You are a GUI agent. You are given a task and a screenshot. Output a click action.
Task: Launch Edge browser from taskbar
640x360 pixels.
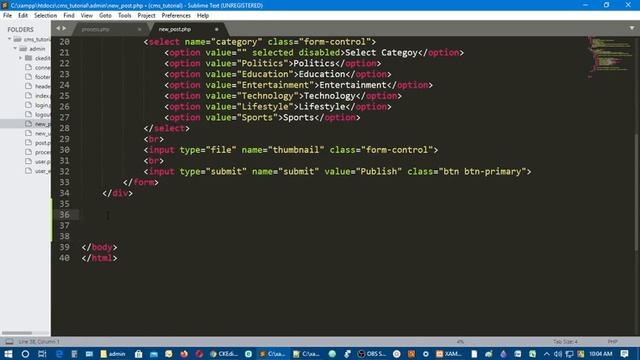point(59,354)
